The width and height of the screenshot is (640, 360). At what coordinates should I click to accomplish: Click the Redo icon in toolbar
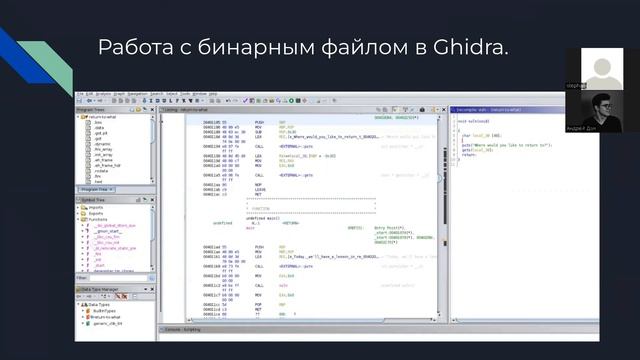[236, 100]
